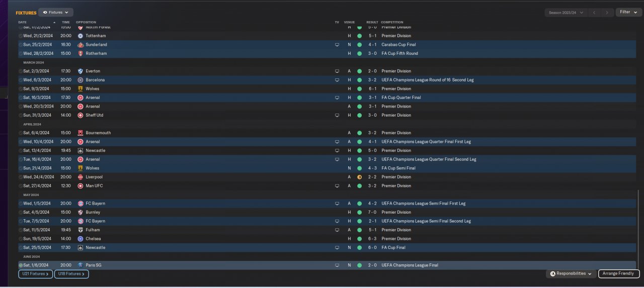Viewport: 644px width, 288px height.
Task: Go to the previous season with the left arrow
Action: point(594,12)
